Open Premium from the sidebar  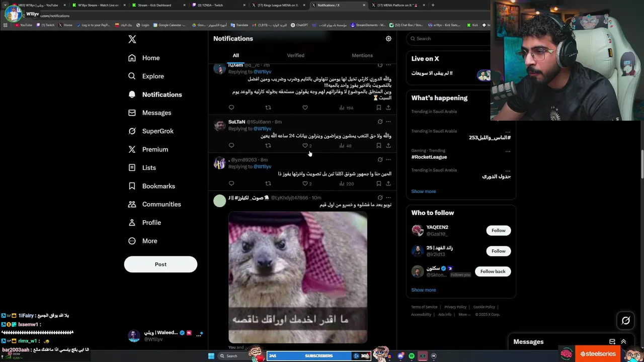coord(148,149)
